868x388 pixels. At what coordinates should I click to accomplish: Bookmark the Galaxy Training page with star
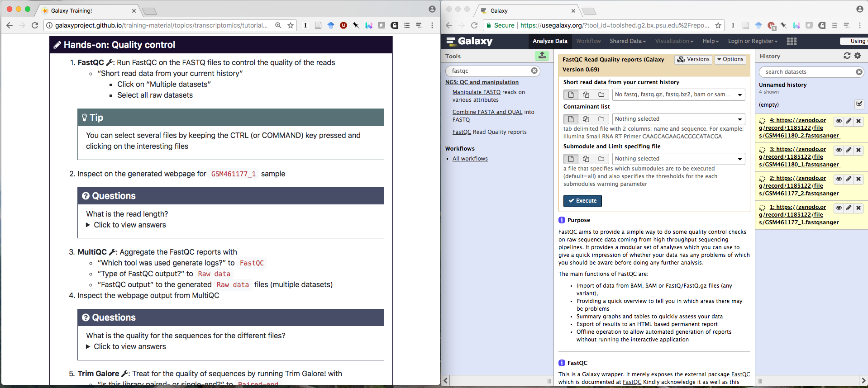[291, 25]
